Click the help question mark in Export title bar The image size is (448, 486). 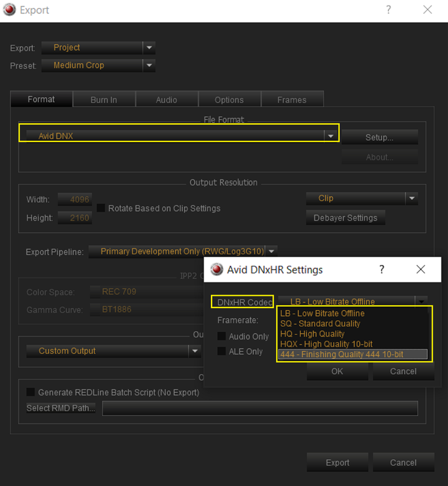click(x=388, y=10)
